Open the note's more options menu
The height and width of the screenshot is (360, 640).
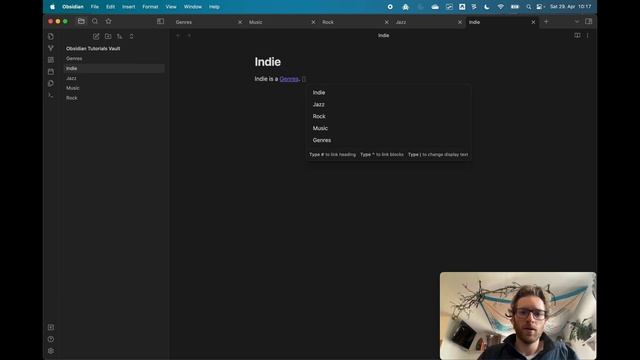pyautogui.click(x=588, y=36)
